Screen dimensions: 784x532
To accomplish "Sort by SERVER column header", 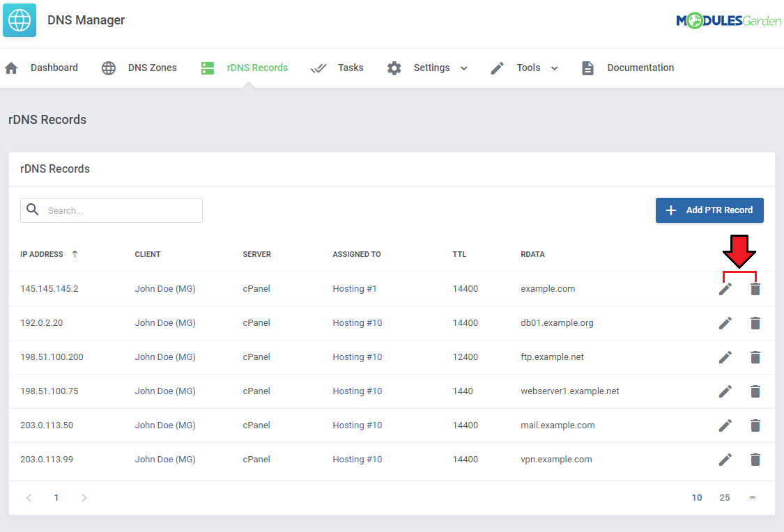I will (x=257, y=254).
